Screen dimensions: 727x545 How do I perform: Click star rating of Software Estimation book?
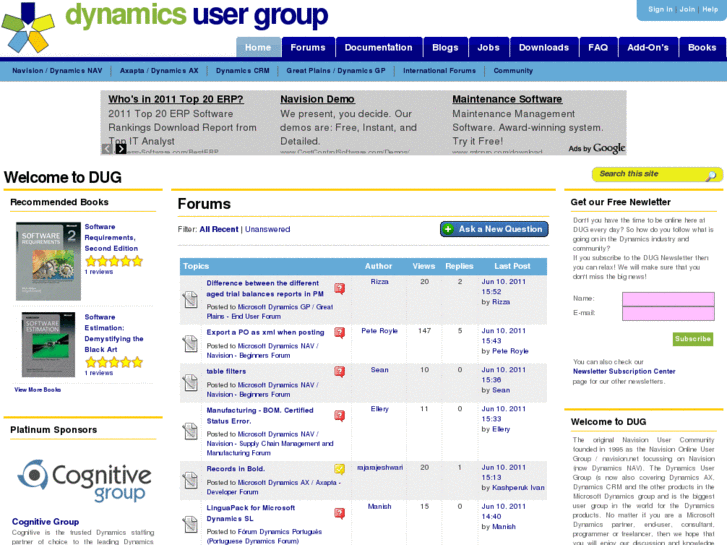(114, 362)
